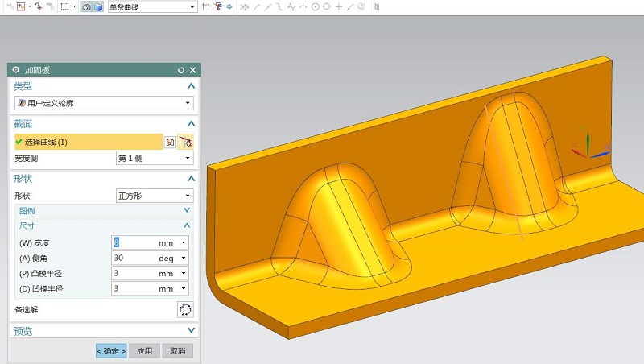Click the gear icon in 加固板 title
This screenshot has width=644, height=364.
click(x=15, y=71)
